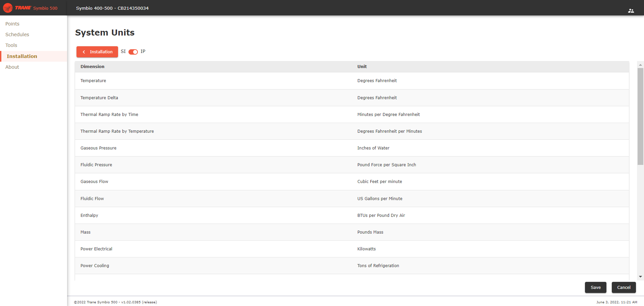Cancel the unit changes
Viewport: 644px width, 306px height.
[624, 288]
